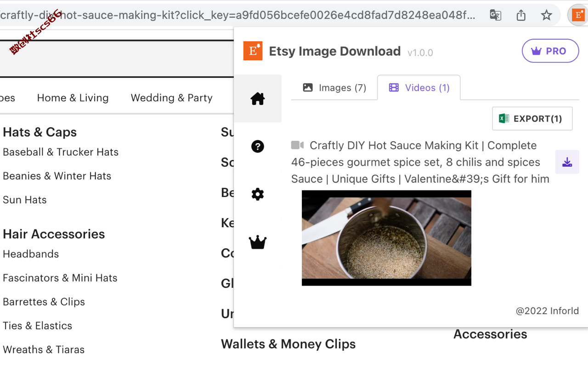588x368 pixels.
Task: Open the home section in extension sidebar
Action: (x=257, y=98)
